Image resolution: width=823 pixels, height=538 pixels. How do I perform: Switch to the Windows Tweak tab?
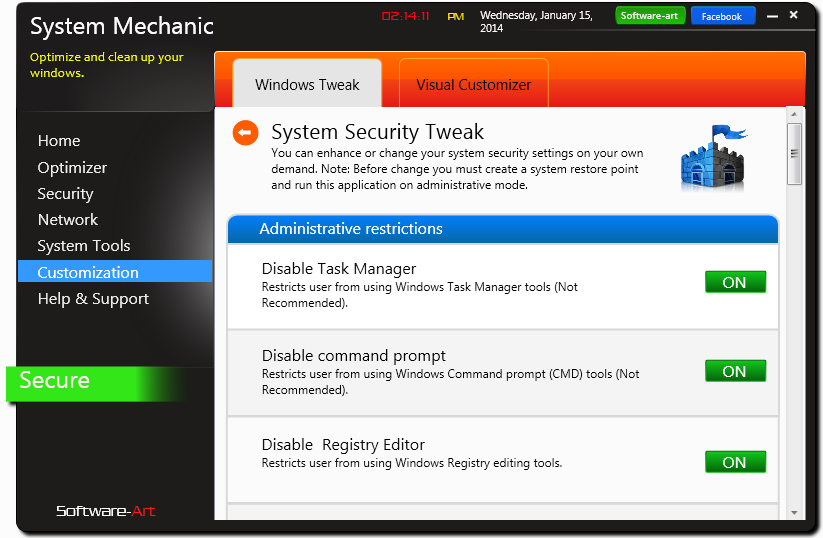(x=307, y=84)
